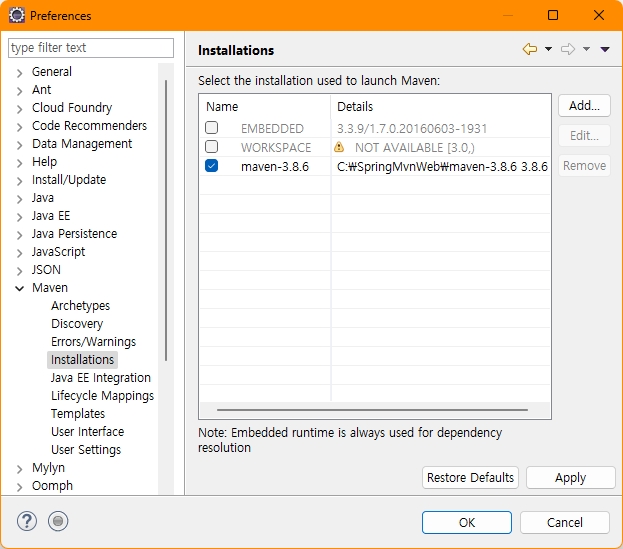The width and height of the screenshot is (623, 549).
Task: Click the Edit... button
Action: 584,135
